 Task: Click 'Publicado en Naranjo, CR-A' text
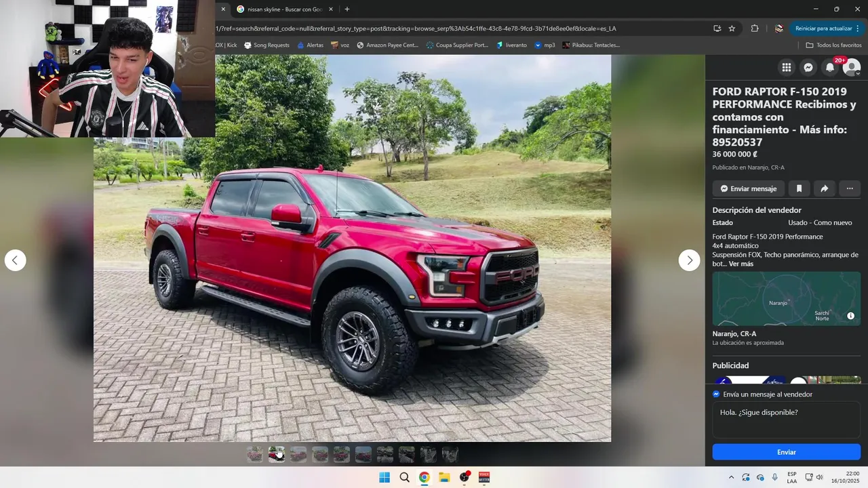click(x=748, y=167)
